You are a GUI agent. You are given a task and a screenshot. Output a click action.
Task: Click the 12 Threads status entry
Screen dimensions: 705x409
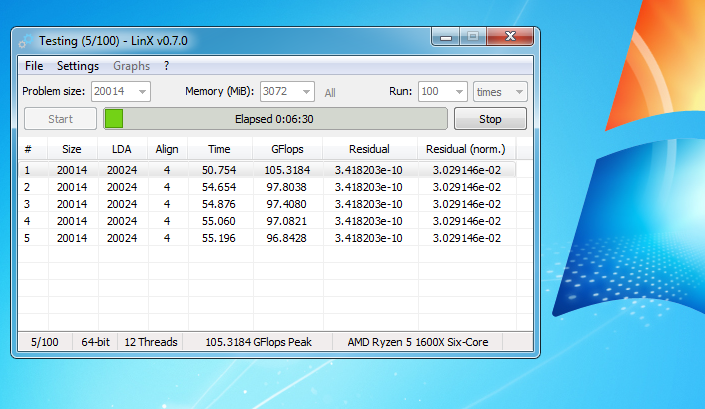pyautogui.click(x=151, y=342)
